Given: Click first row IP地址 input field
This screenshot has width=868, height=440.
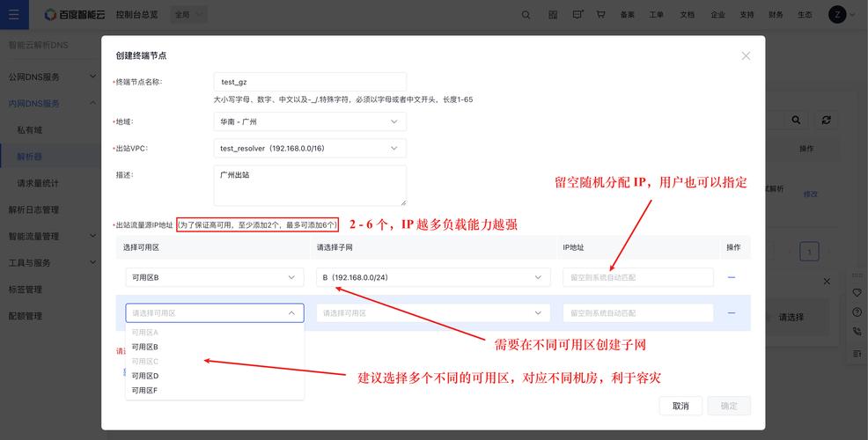Looking at the screenshot, I should 637,277.
